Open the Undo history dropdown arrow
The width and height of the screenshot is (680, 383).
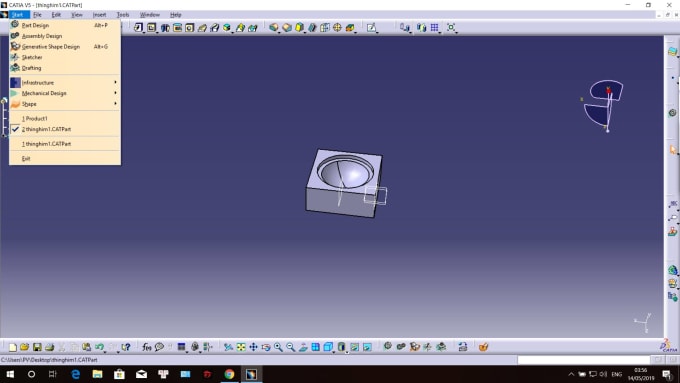tap(105, 351)
